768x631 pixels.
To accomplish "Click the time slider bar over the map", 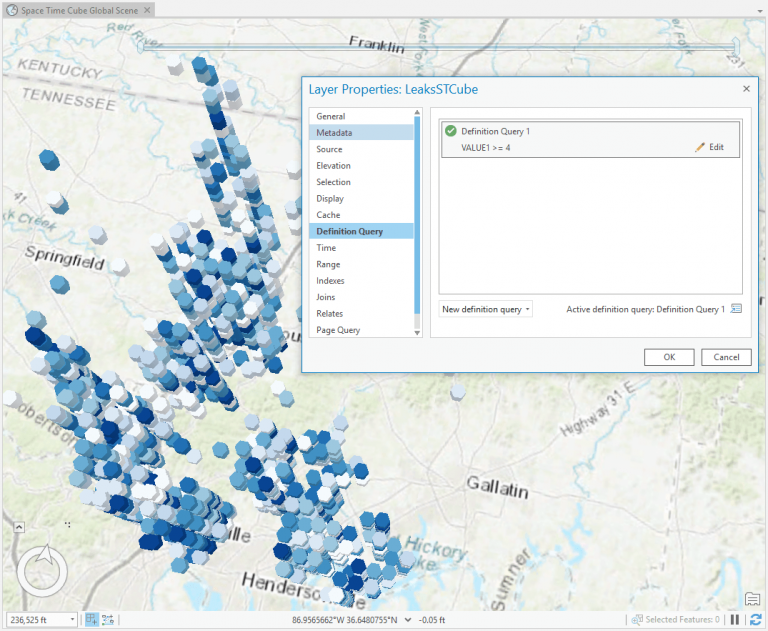I will pyautogui.click(x=450, y=45).
